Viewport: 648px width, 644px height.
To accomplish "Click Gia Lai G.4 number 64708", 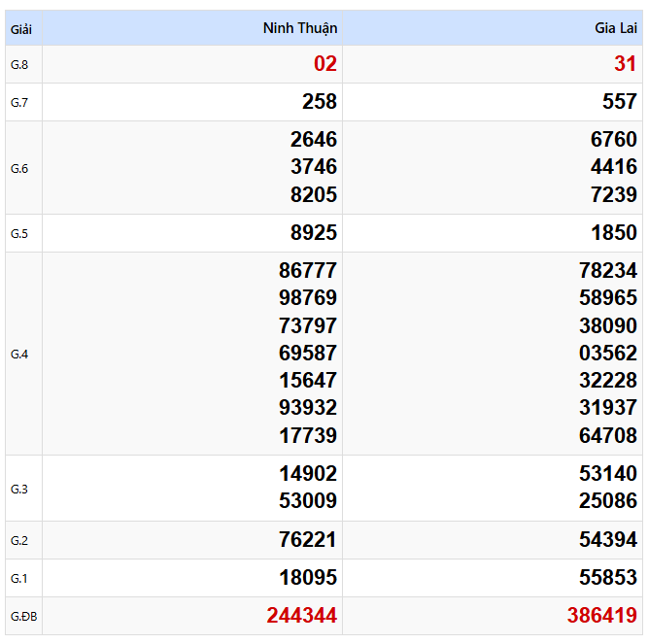I will 608,435.
